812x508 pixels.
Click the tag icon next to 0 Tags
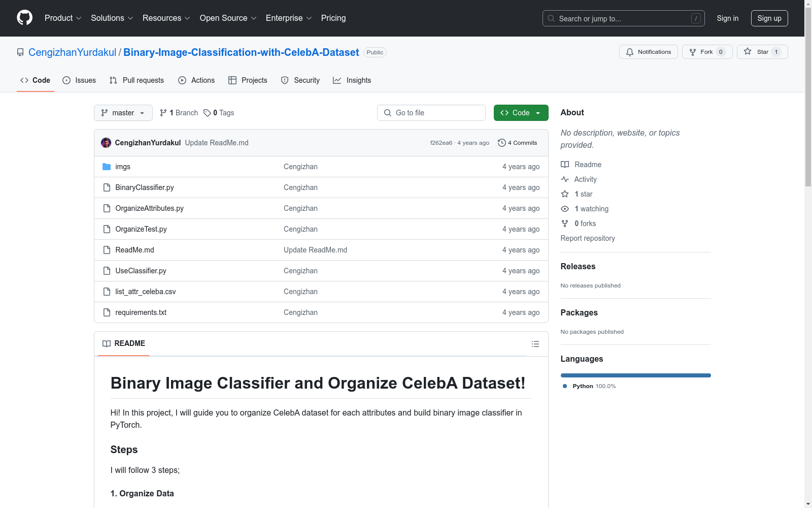tap(207, 113)
